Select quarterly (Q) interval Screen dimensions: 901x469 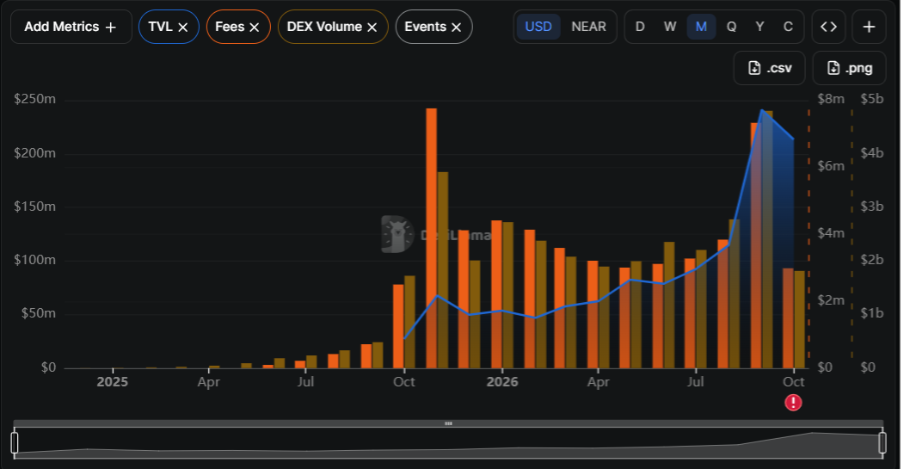(731, 27)
